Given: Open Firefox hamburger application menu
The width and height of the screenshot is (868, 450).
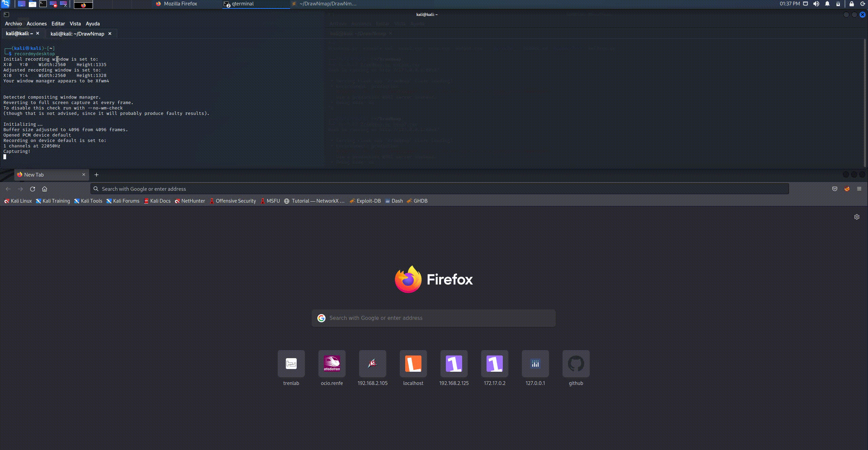Looking at the screenshot, I should pyautogui.click(x=859, y=189).
